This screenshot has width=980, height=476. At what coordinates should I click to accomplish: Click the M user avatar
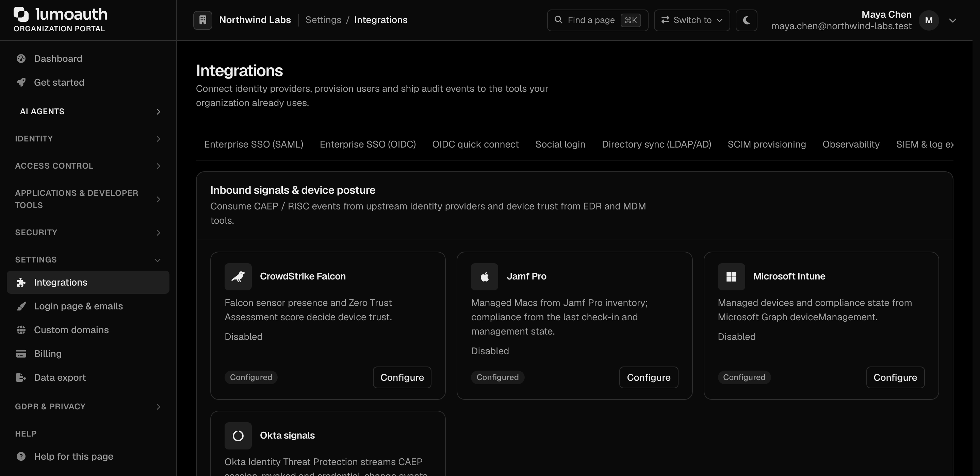pos(929,20)
